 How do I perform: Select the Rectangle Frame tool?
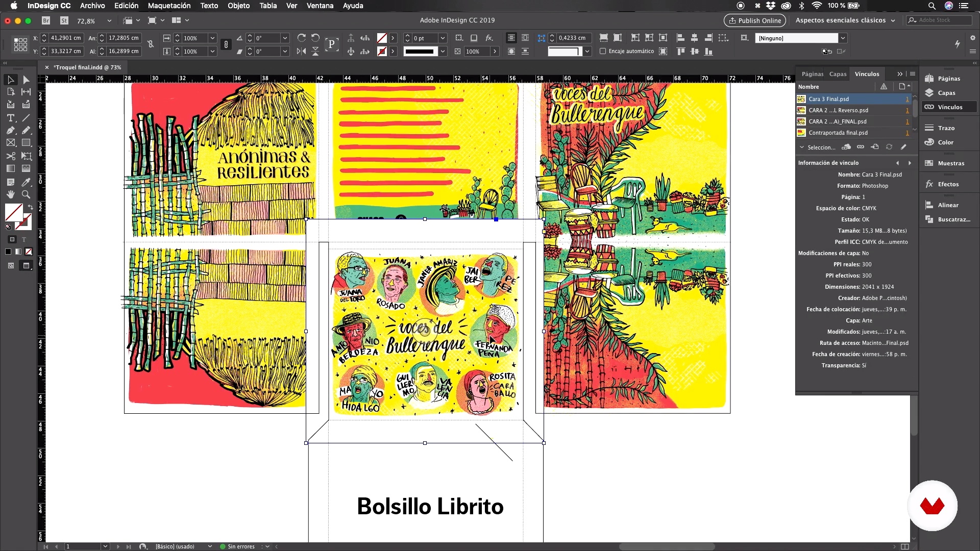tap(10, 143)
